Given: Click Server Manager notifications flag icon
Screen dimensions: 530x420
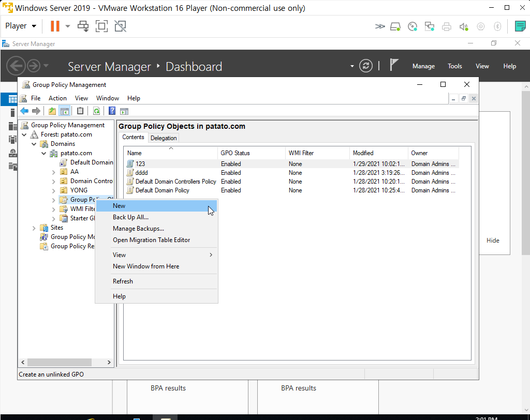Looking at the screenshot, I should [393, 65].
